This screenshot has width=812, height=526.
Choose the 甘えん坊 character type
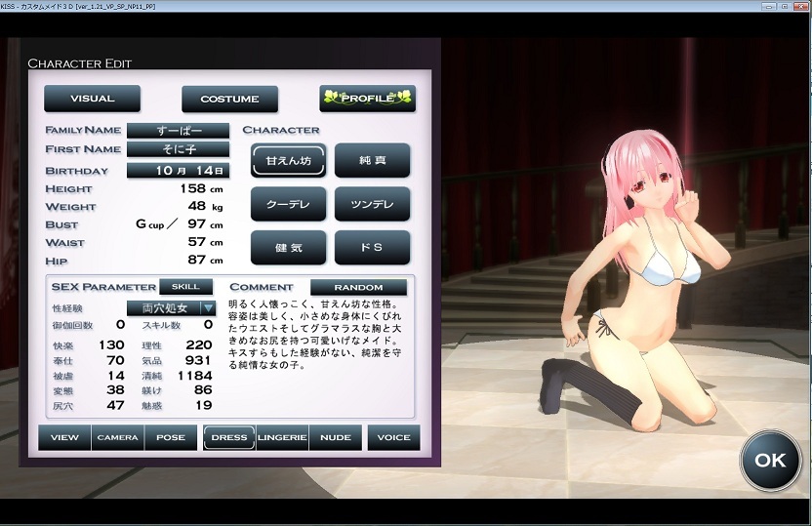[x=289, y=160]
